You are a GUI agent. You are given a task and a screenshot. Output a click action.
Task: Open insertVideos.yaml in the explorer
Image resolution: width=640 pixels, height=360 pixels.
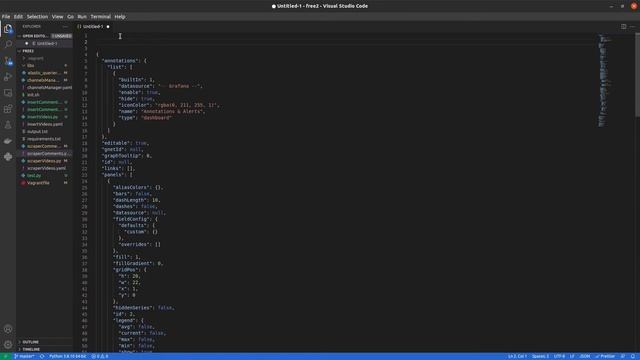click(45, 124)
